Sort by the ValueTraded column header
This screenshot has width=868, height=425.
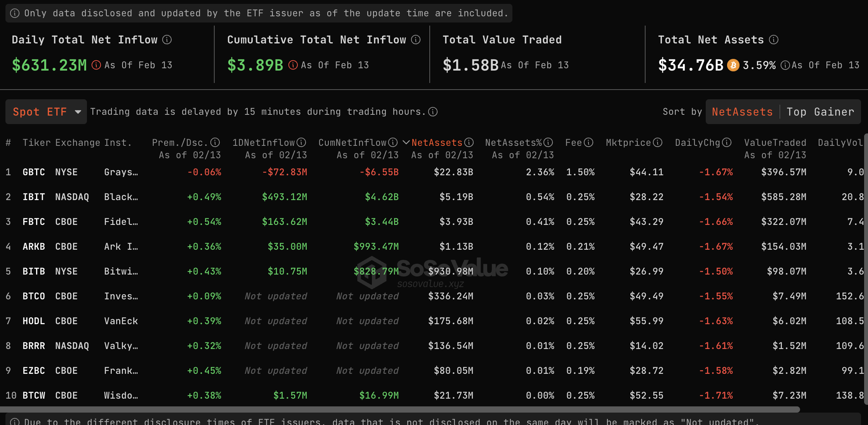[775, 142]
